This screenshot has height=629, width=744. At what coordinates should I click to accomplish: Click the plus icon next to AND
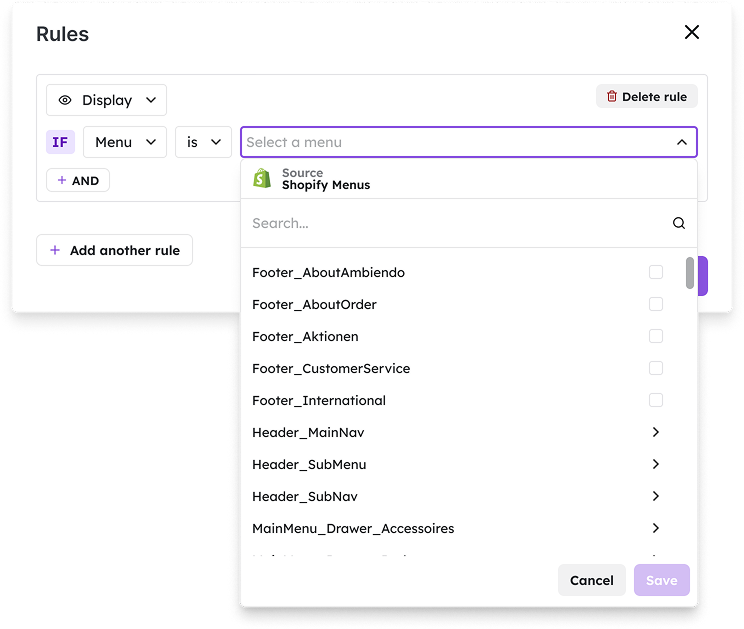62,180
